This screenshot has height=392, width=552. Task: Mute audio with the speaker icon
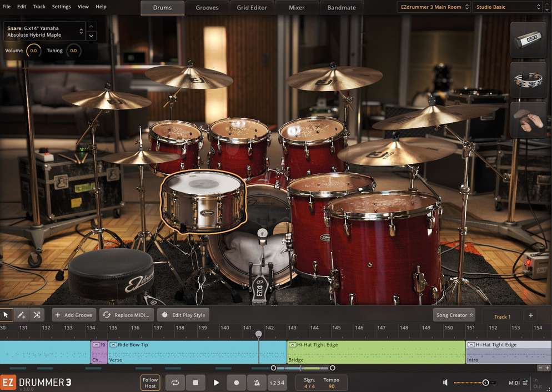point(445,383)
